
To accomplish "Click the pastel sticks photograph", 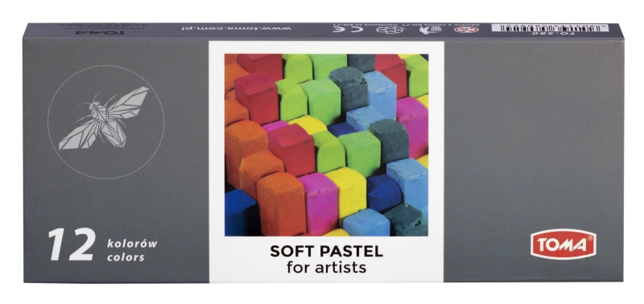I will click(327, 145).
